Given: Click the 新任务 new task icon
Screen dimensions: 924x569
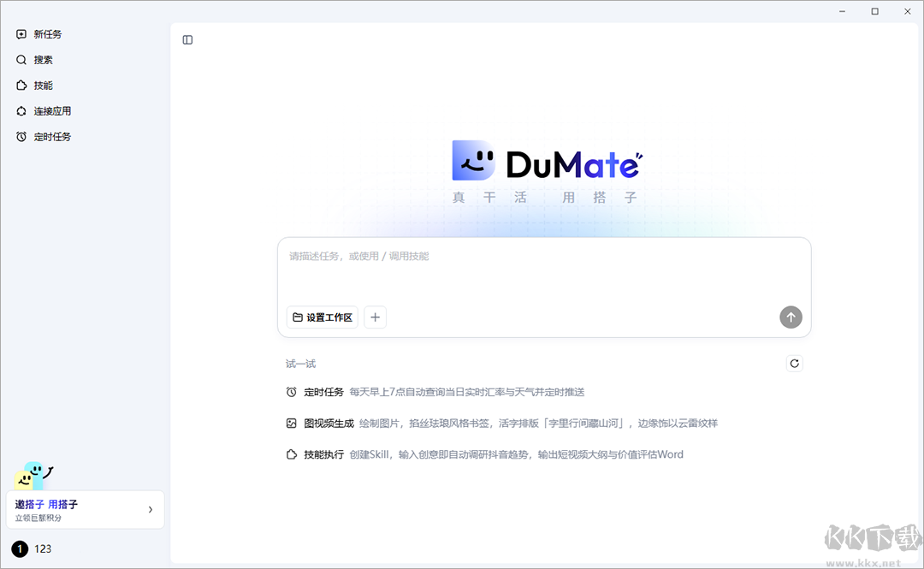Looking at the screenshot, I should [x=21, y=34].
